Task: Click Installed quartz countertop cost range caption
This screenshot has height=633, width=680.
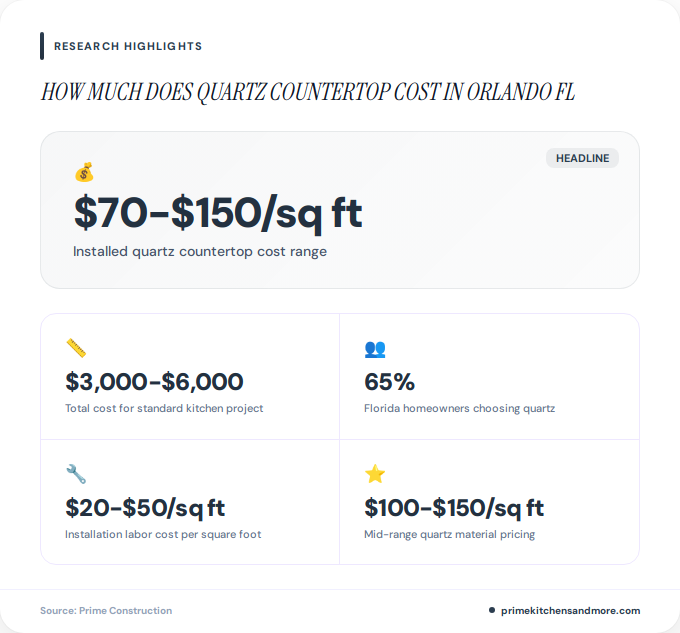Action: [200, 251]
